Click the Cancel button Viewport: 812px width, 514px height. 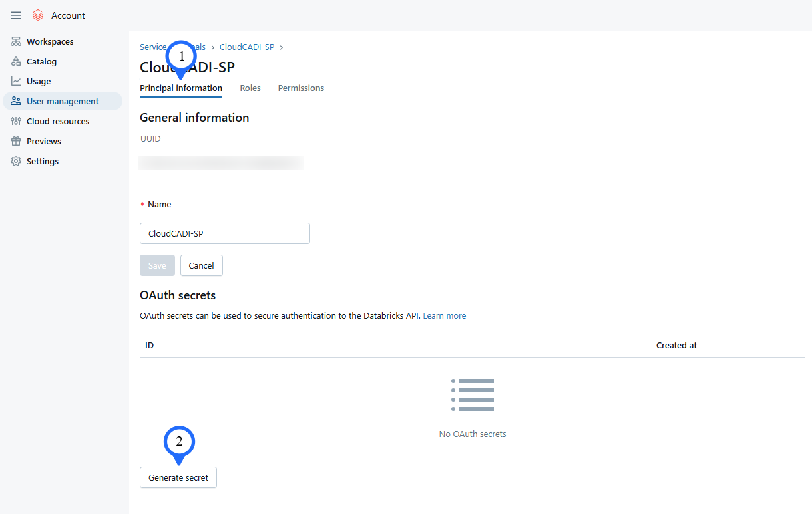[x=201, y=265]
